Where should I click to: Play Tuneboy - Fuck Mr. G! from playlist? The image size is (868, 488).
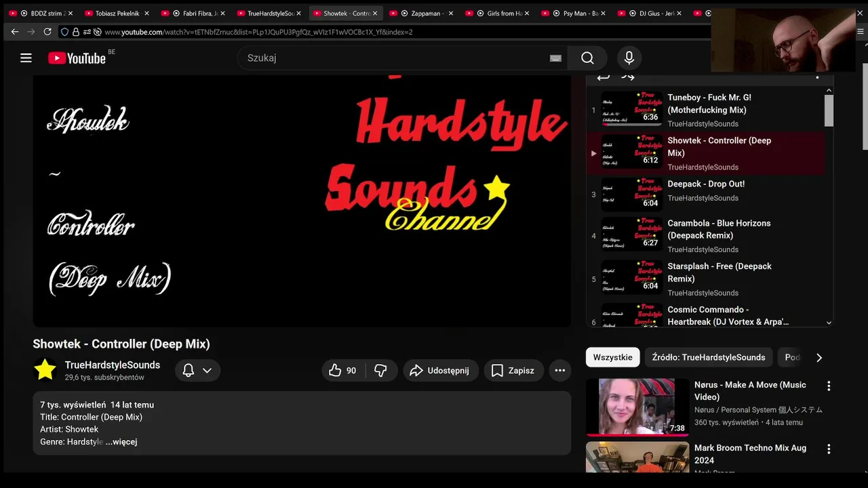tap(706, 110)
